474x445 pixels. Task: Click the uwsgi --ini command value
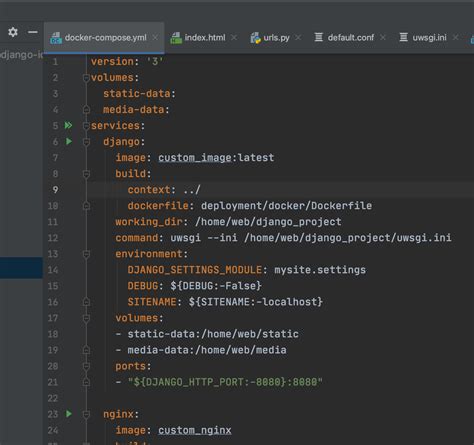coord(311,238)
